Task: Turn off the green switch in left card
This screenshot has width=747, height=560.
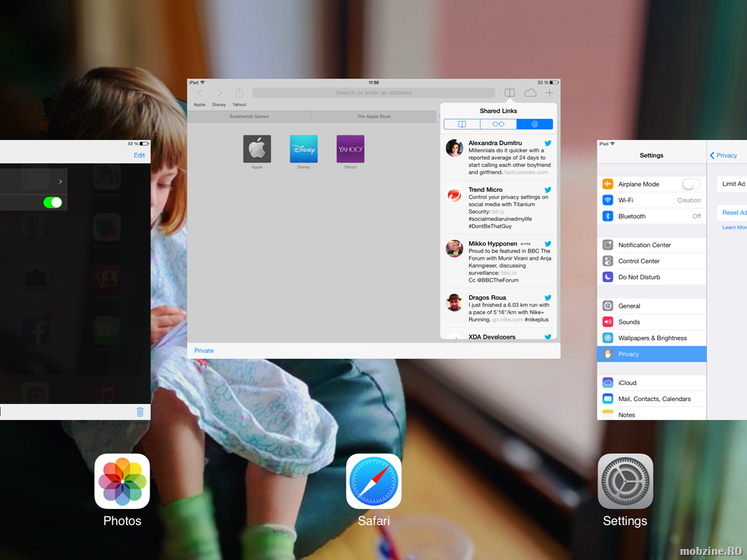Action: (x=53, y=203)
